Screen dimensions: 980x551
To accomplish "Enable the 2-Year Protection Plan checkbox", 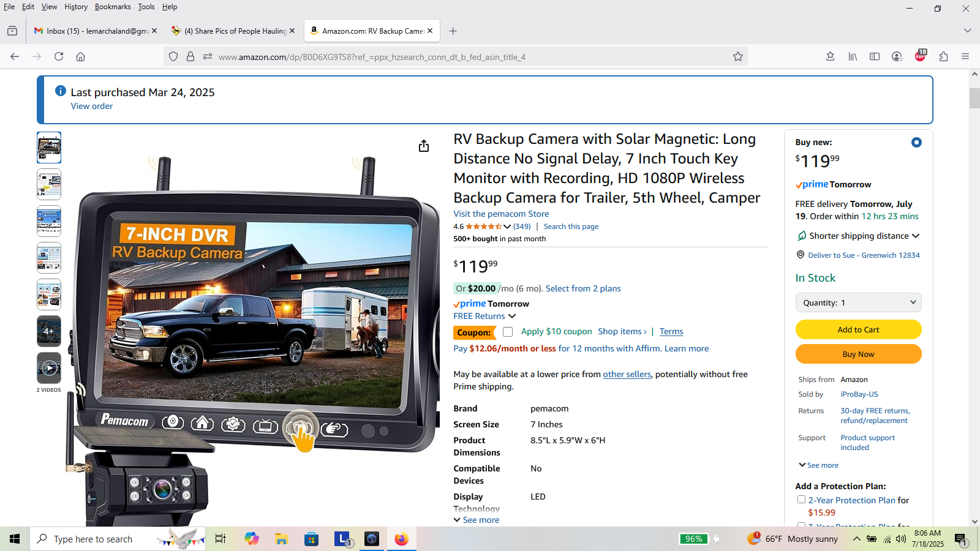I will (x=801, y=500).
